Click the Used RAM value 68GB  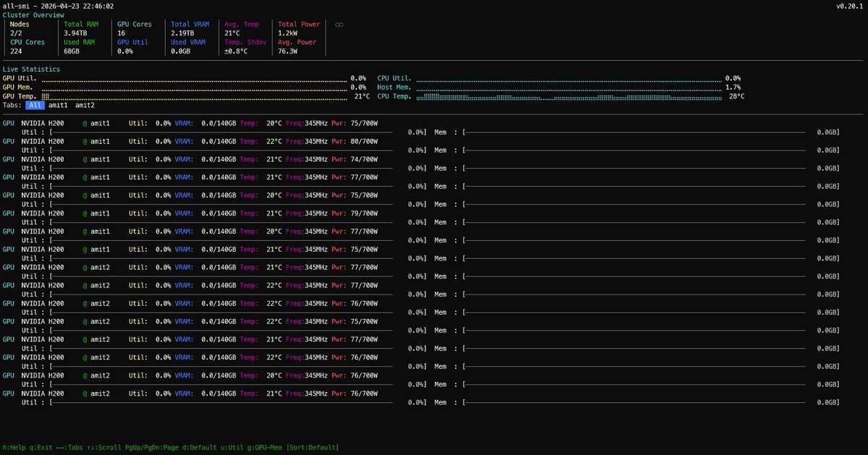(72, 51)
